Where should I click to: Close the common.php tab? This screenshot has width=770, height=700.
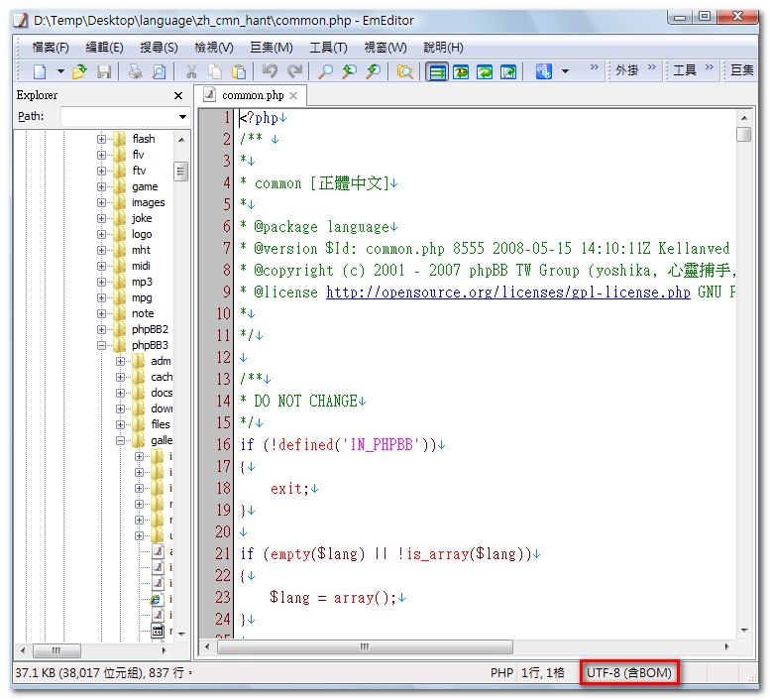pyautogui.click(x=293, y=96)
